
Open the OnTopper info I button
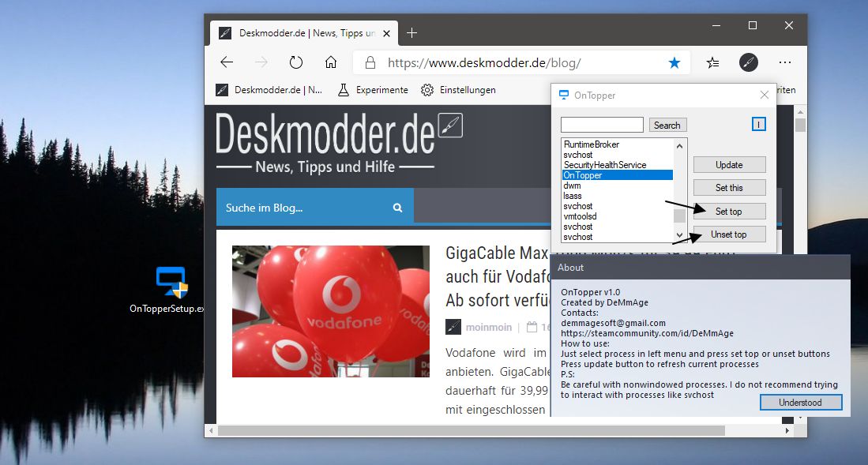(759, 124)
